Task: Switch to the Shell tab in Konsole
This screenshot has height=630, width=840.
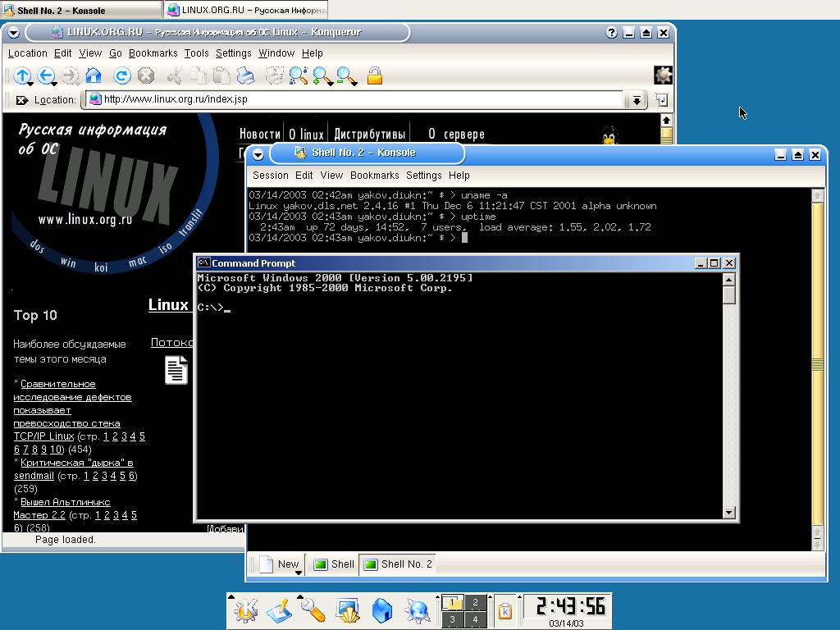Action: pos(334,564)
